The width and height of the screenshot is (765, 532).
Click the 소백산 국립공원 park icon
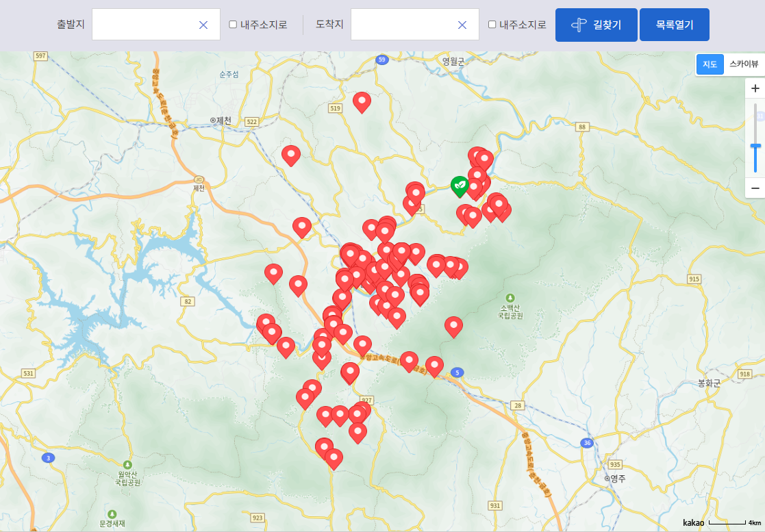tap(510, 297)
